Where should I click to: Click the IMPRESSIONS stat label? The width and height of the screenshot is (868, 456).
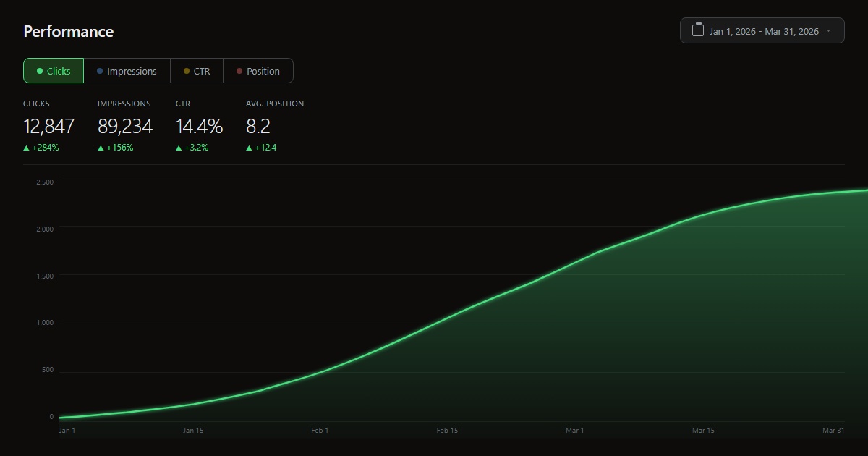[124, 104]
